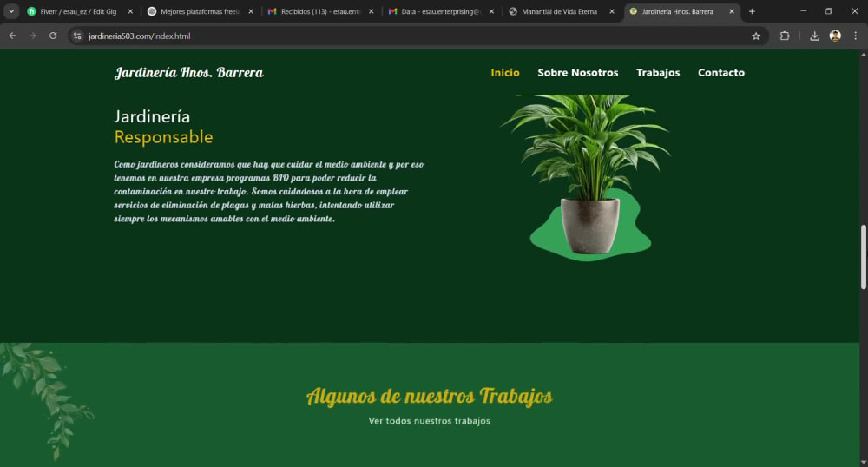Open the Chrome three-dot menu
This screenshot has width=868, height=467.
855,36
